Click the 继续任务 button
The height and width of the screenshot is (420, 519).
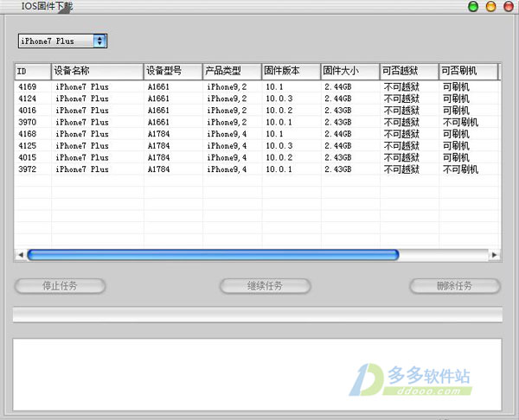(266, 286)
